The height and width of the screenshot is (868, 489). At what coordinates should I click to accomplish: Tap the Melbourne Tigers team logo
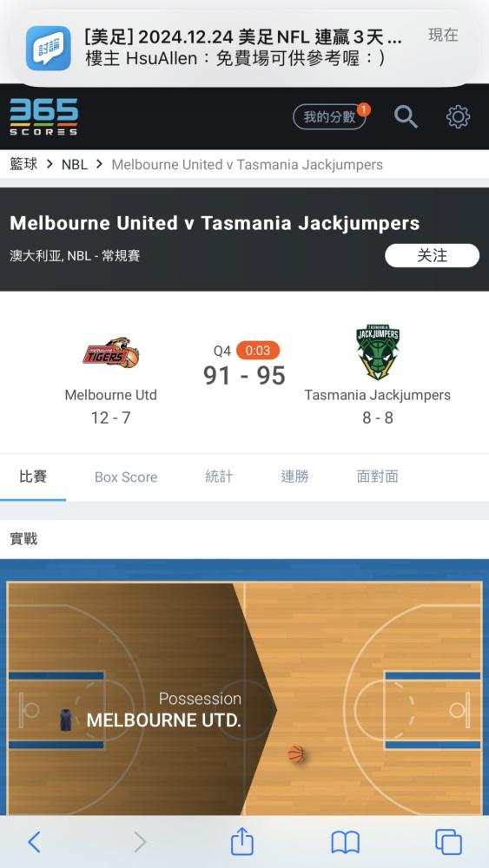tap(111, 353)
